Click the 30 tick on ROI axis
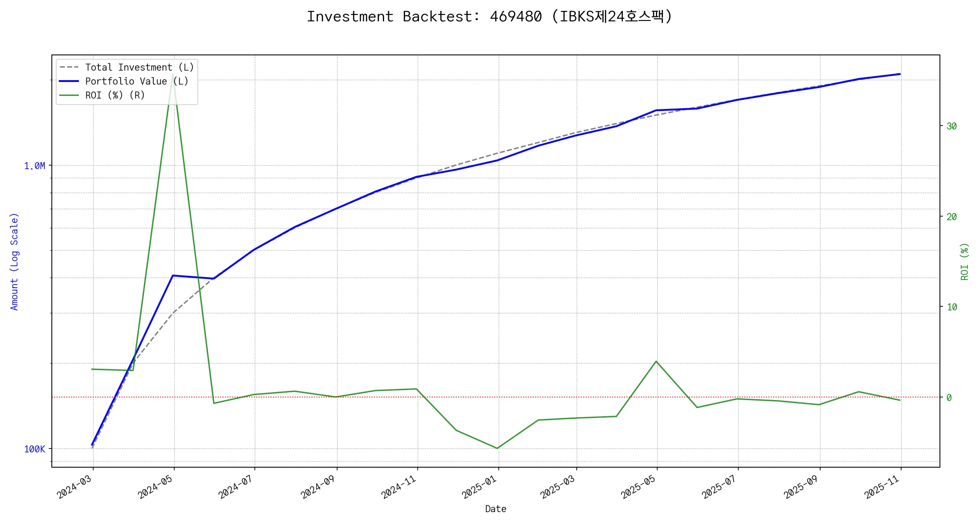Viewport: 980px width, 523px height. coord(952,126)
